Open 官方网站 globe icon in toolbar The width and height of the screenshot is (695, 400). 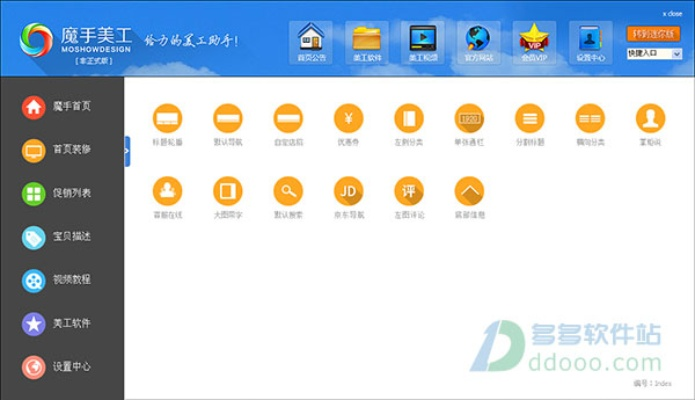[479, 41]
